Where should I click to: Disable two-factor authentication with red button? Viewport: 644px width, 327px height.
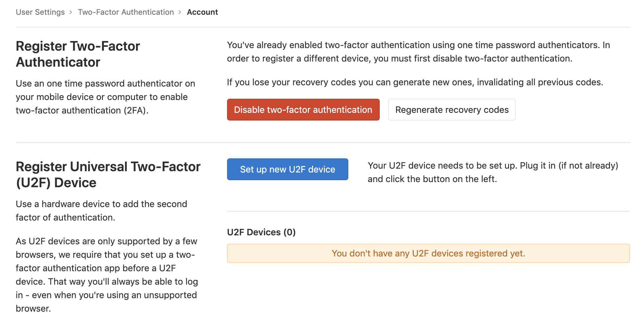click(303, 110)
